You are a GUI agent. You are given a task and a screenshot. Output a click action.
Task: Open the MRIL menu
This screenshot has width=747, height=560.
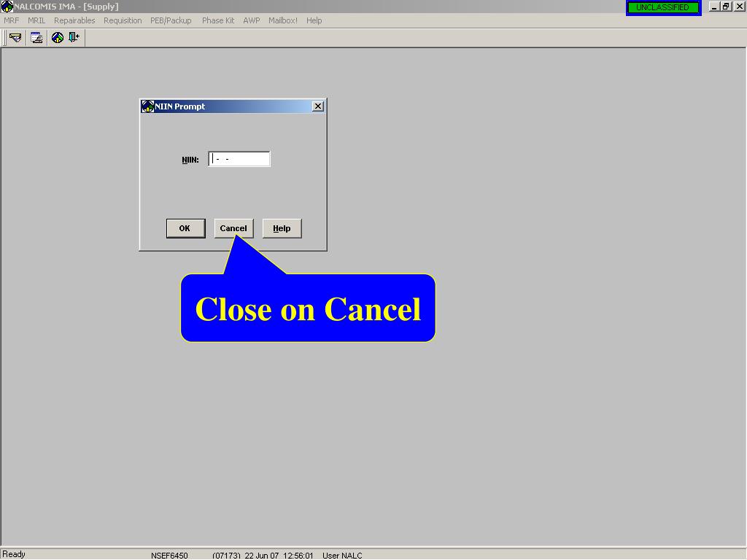point(36,20)
